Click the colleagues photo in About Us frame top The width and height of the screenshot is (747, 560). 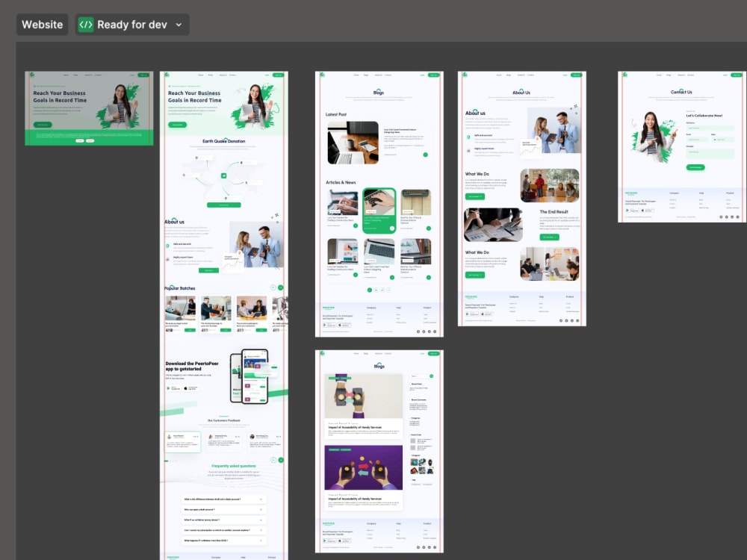tap(554, 130)
